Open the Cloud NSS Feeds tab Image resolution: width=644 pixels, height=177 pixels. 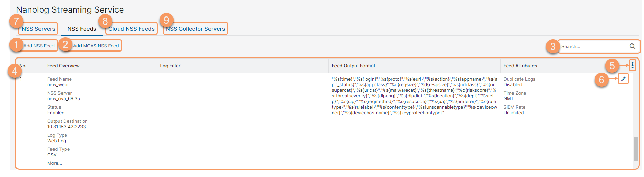click(x=132, y=29)
